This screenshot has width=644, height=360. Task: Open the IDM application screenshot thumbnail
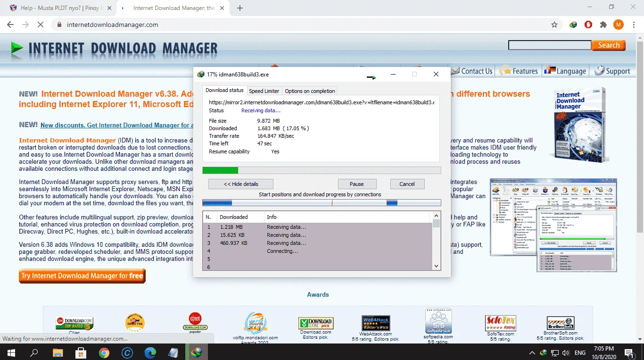pyautogui.click(x=553, y=225)
